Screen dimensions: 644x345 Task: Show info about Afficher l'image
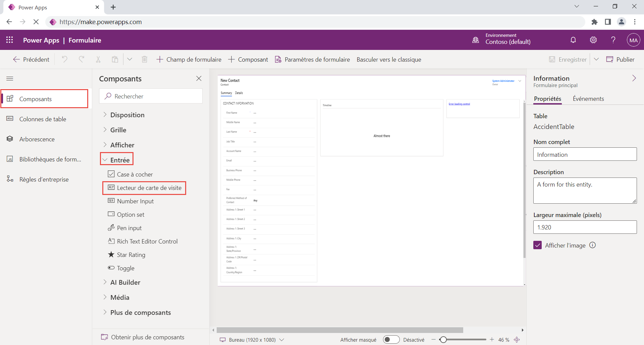coord(593,245)
